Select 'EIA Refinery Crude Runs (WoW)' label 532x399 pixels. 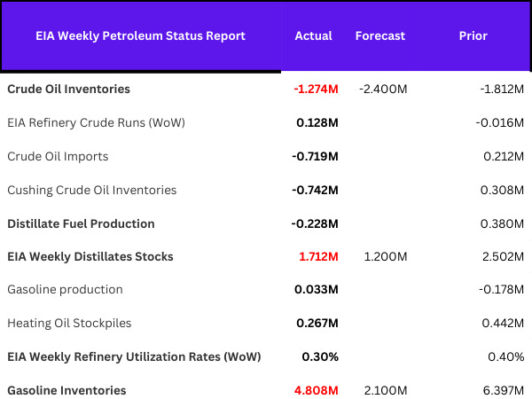(x=96, y=122)
